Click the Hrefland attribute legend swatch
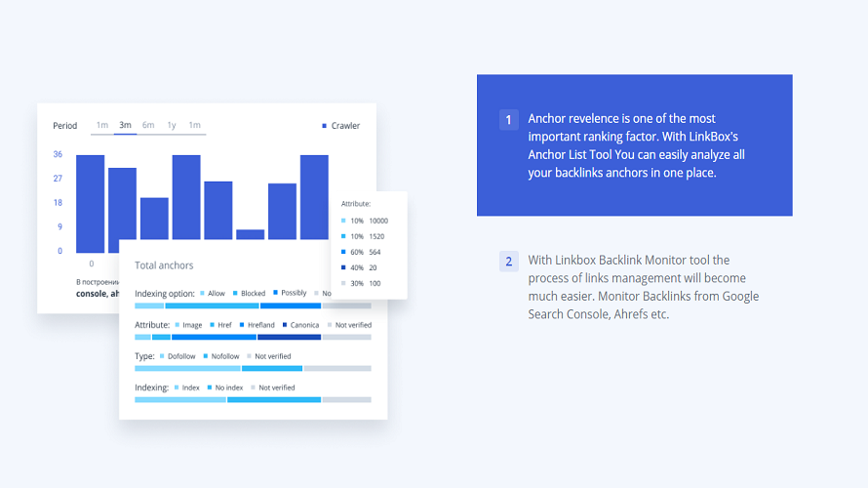Image resolution: width=868 pixels, height=488 pixels. [242, 325]
